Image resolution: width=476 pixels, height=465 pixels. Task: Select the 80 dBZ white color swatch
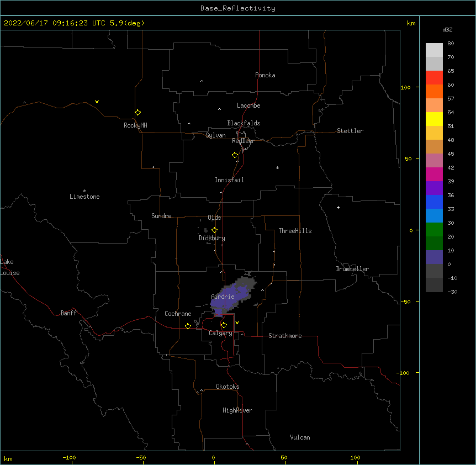click(x=434, y=50)
